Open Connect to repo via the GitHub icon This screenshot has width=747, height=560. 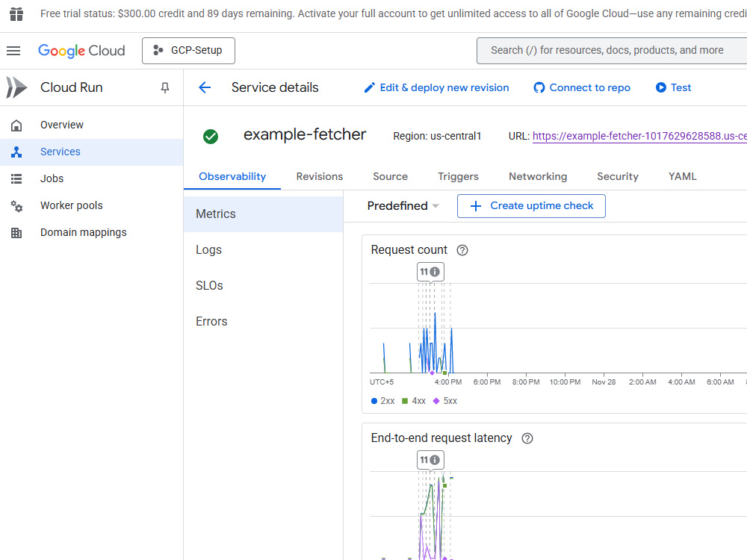[539, 87]
